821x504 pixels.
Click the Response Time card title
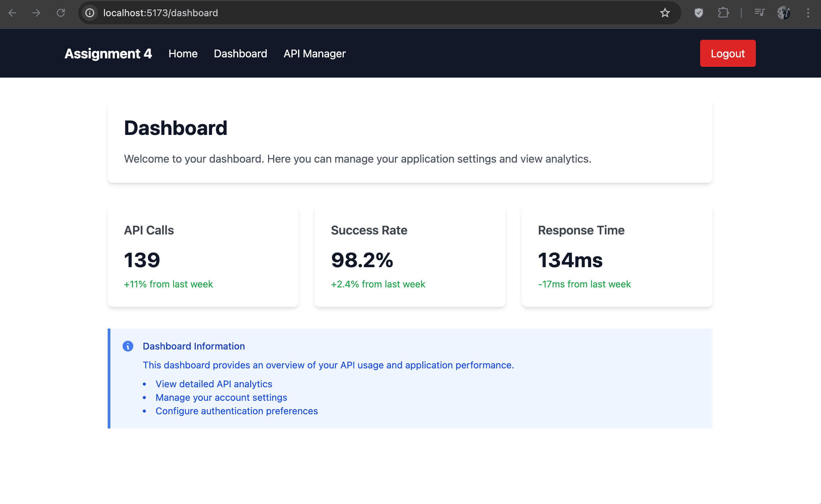[x=581, y=230]
